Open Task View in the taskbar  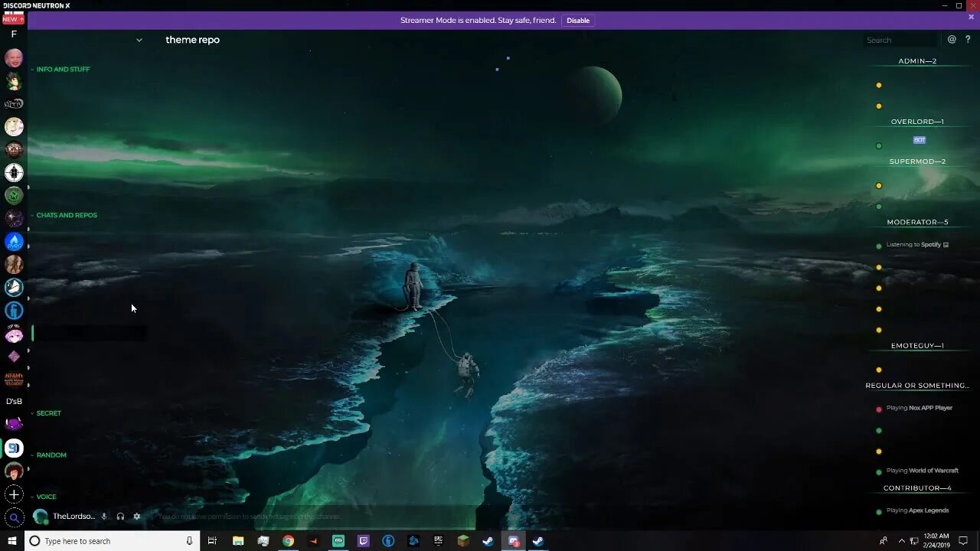click(212, 541)
